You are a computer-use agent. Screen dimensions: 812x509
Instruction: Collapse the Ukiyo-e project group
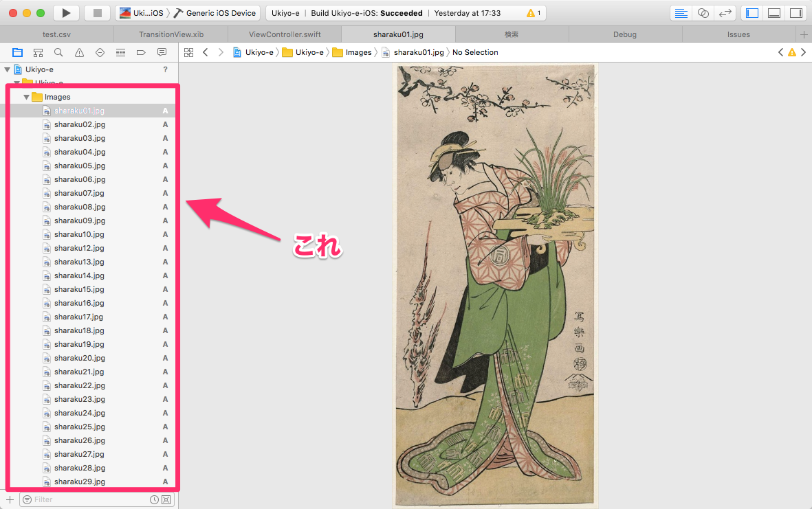pyautogui.click(x=7, y=69)
